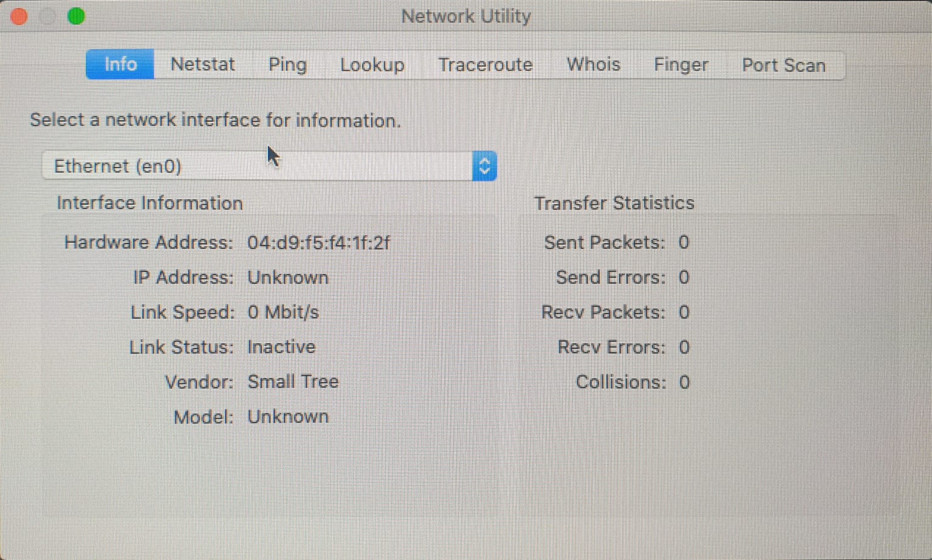Click the Network Utility title bar
Viewport: 932px width, 560px height.
click(x=466, y=16)
